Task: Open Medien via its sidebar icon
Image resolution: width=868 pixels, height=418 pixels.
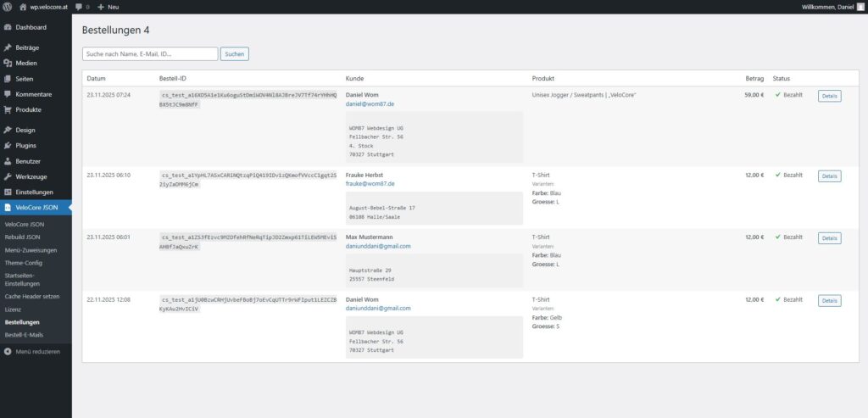Action: pos(8,63)
